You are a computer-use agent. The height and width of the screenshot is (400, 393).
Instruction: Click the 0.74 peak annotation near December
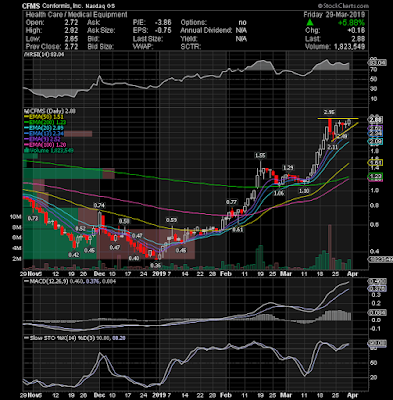point(99,206)
